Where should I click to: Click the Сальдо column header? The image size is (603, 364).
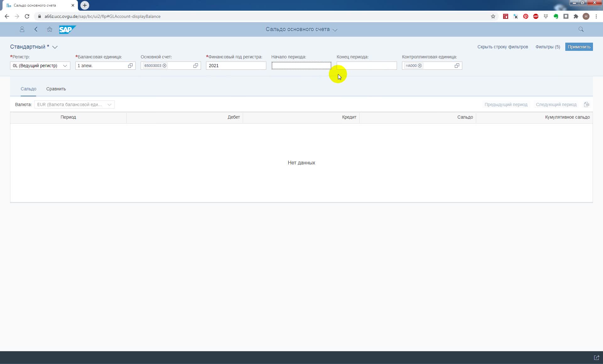(x=418, y=117)
